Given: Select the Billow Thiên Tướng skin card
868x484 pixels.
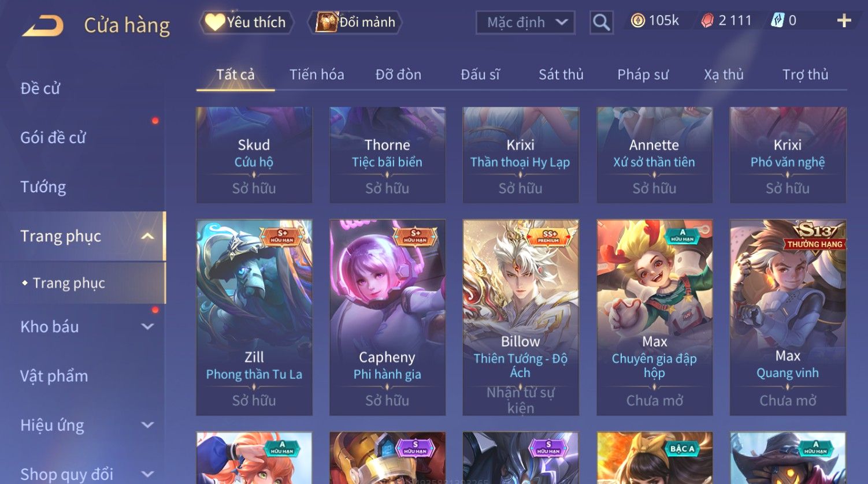Looking at the screenshot, I should pyautogui.click(x=521, y=317).
